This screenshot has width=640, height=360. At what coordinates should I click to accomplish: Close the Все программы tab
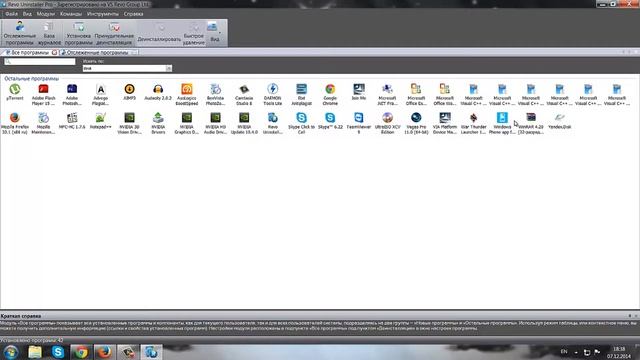(54, 53)
